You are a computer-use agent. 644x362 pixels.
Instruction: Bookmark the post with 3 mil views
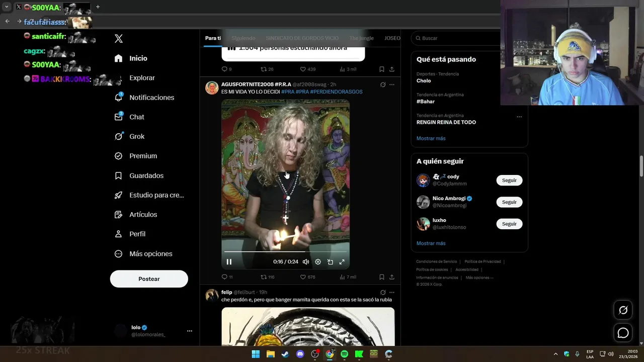pyautogui.click(x=382, y=69)
